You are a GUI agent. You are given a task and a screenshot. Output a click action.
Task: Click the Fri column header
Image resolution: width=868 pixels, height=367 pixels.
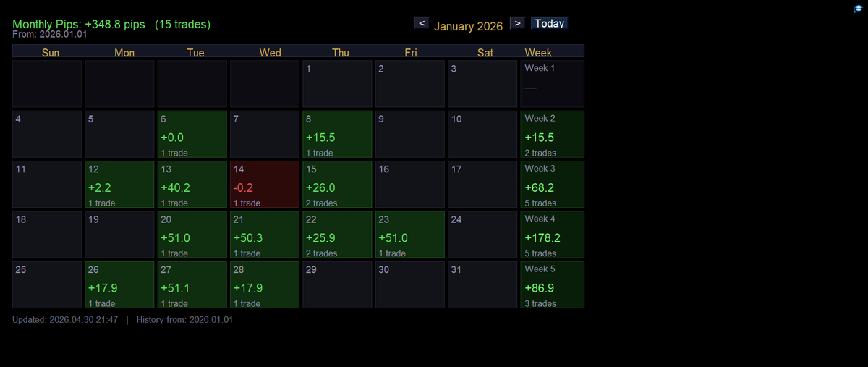coord(411,52)
